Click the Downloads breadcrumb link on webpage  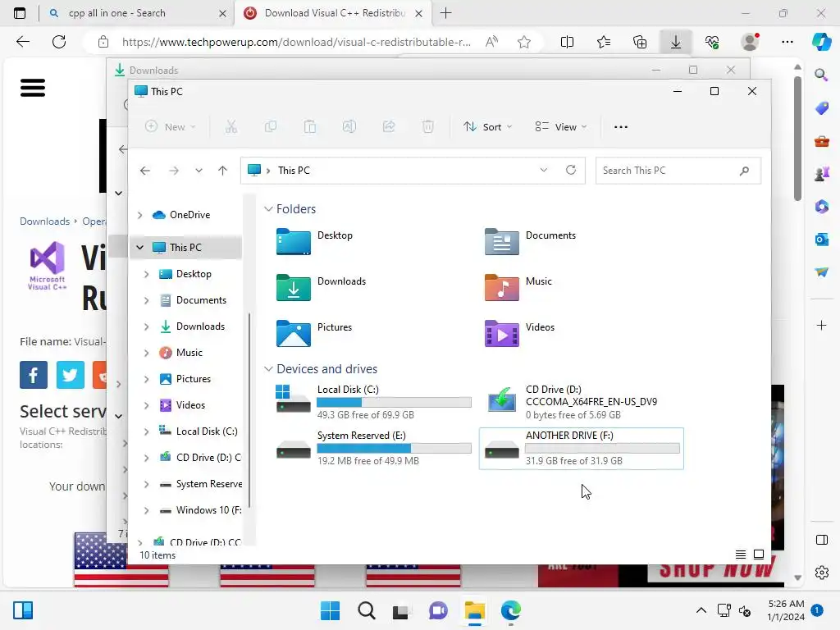(45, 221)
